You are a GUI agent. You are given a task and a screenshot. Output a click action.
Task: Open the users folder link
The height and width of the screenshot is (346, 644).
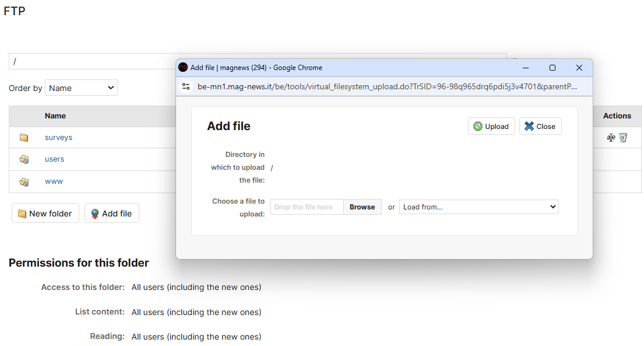point(55,159)
